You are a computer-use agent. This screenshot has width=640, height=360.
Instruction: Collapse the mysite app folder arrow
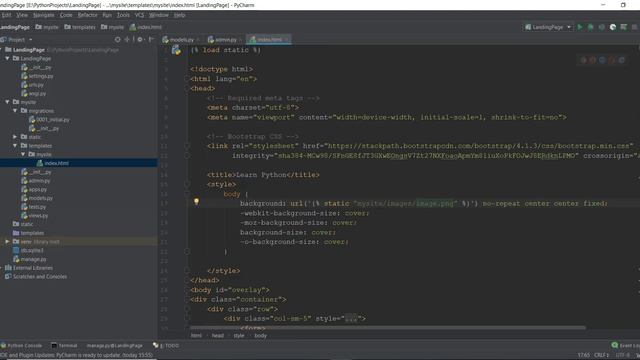tap(7, 102)
